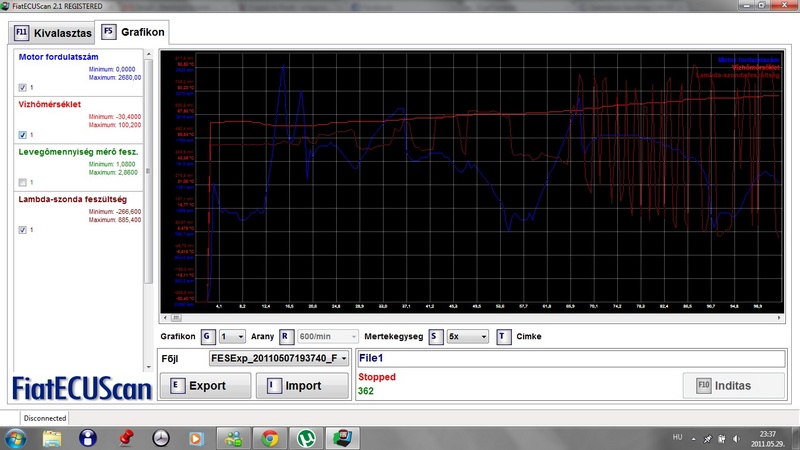Click the S Mertekegyseg shortcut icon
This screenshot has width=800, height=450.
[x=435, y=336]
